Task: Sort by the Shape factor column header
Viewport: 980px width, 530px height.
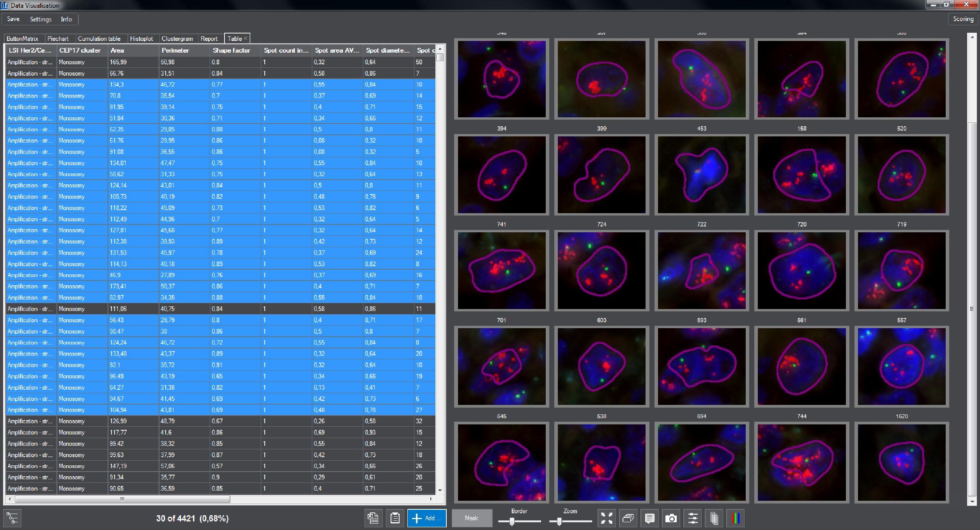Action: tap(231, 50)
